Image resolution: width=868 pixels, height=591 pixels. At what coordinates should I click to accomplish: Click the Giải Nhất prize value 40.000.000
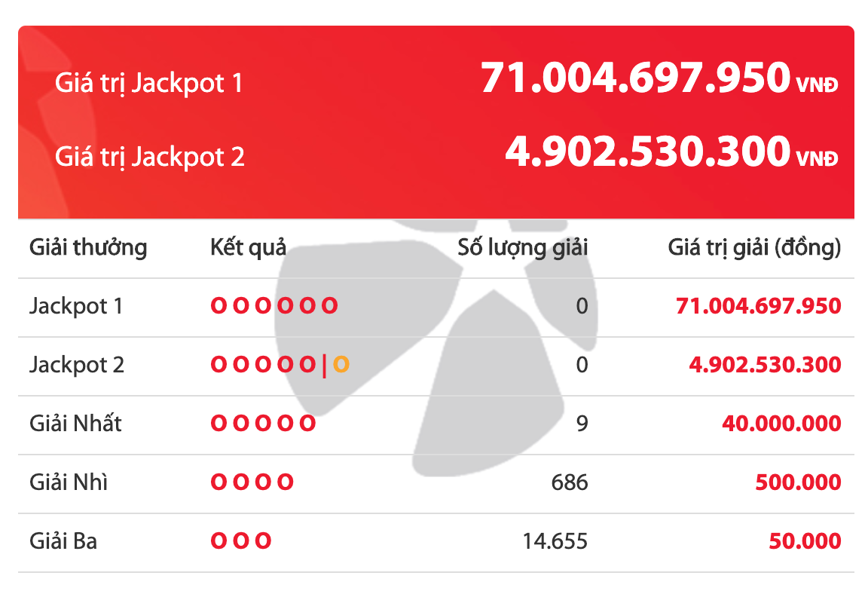pos(781,424)
